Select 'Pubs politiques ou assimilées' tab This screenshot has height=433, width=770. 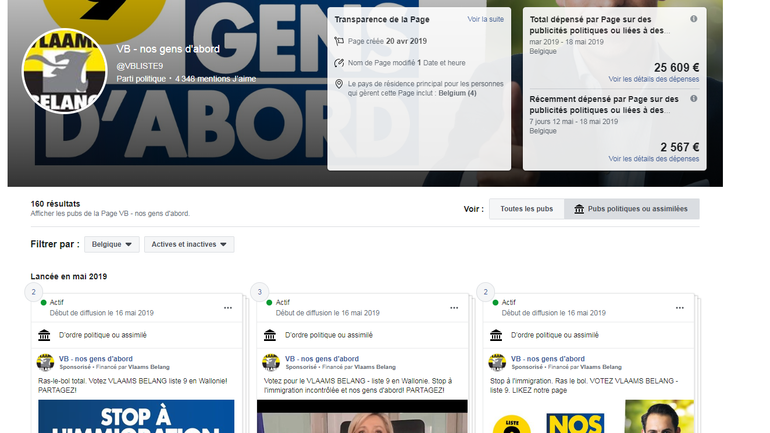(x=631, y=209)
